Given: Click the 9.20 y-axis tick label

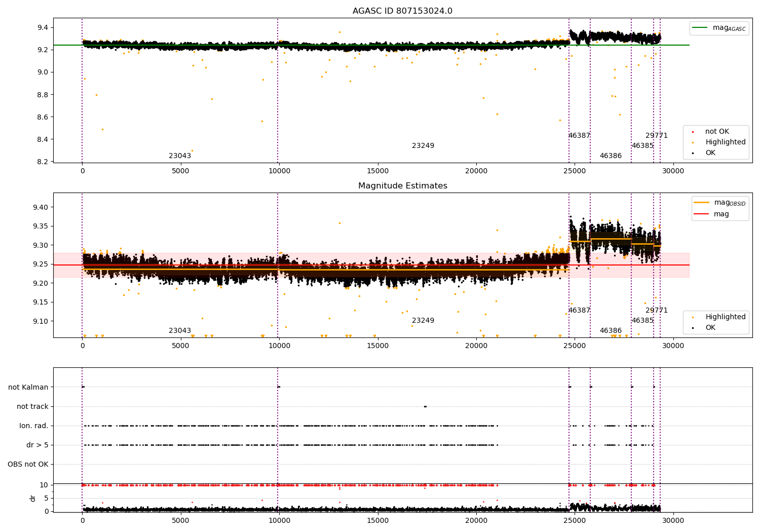Looking at the screenshot, I should [x=41, y=283].
